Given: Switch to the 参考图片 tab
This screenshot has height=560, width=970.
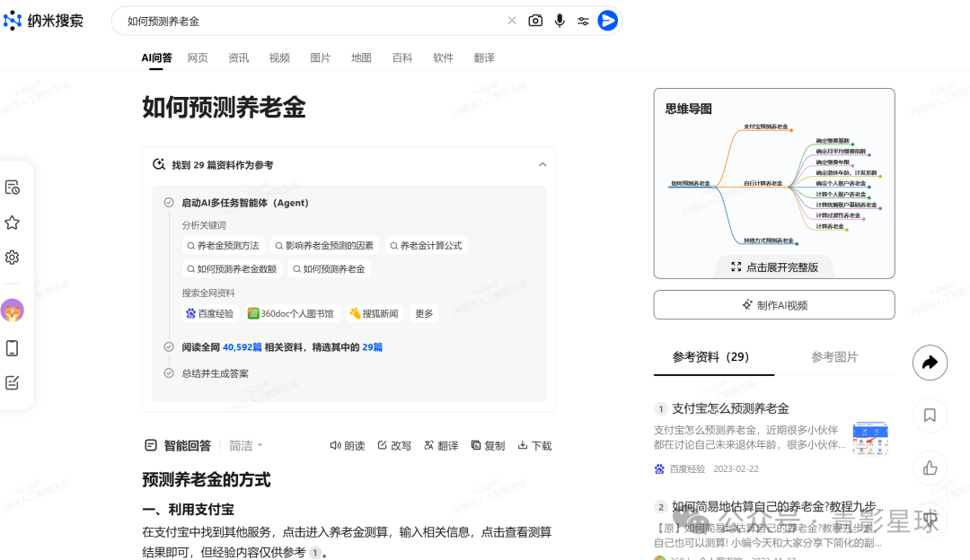Looking at the screenshot, I should point(833,357).
